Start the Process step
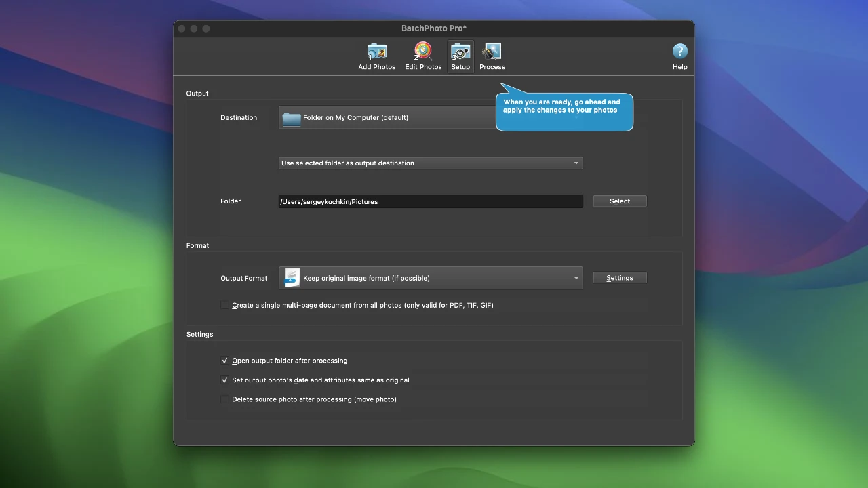 [x=492, y=57]
